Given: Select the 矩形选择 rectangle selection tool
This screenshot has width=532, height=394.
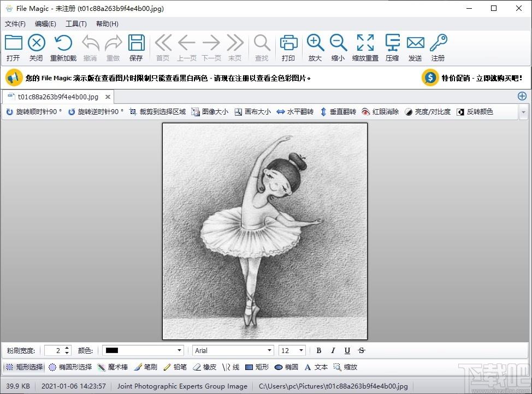Looking at the screenshot, I should point(25,367).
